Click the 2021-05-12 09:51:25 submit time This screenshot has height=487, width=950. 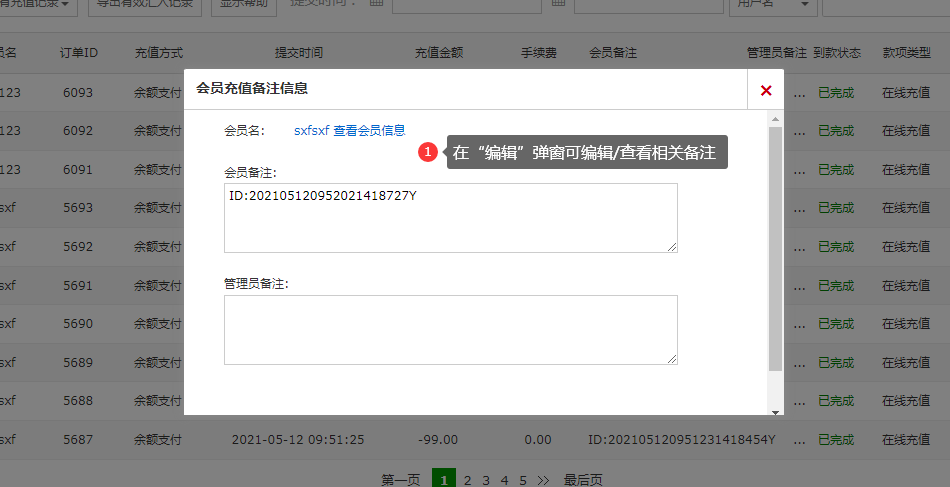click(x=298, y=439)
